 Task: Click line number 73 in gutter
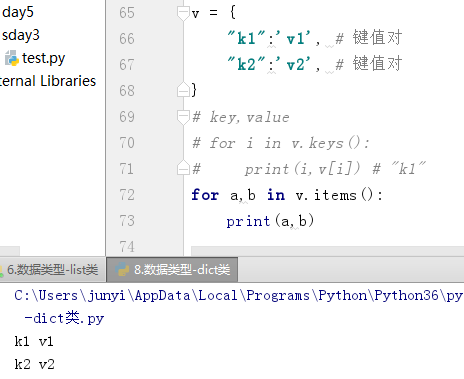[127, 221]
